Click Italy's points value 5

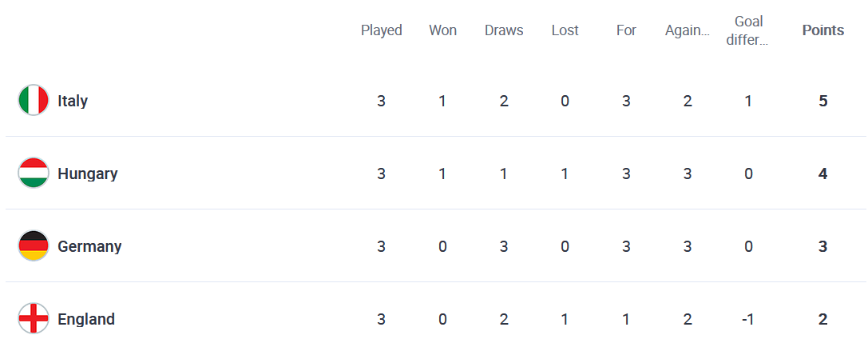tap(823, 101)
